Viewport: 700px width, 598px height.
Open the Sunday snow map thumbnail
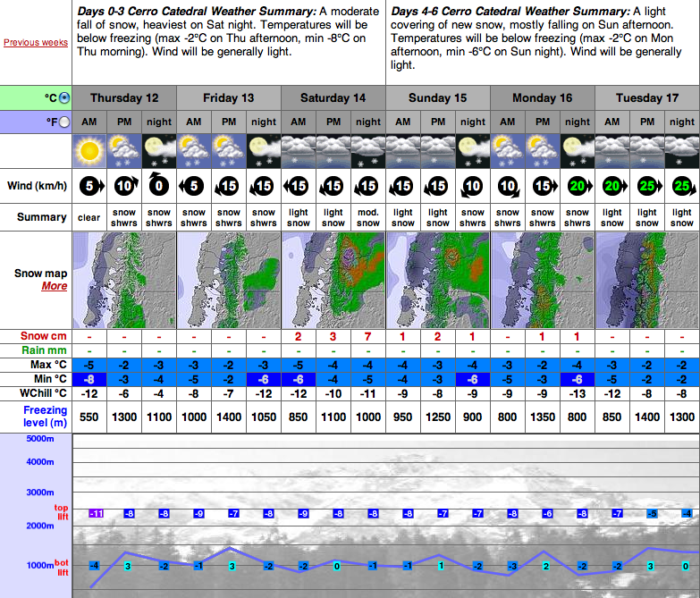(x=438, y=281)
